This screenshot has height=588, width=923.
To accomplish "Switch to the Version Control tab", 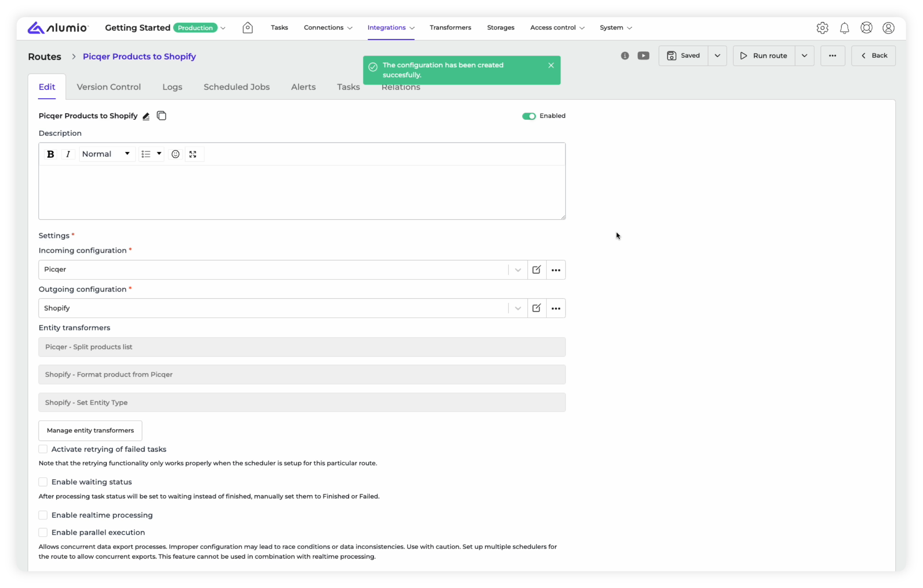I will pos(109,87).
